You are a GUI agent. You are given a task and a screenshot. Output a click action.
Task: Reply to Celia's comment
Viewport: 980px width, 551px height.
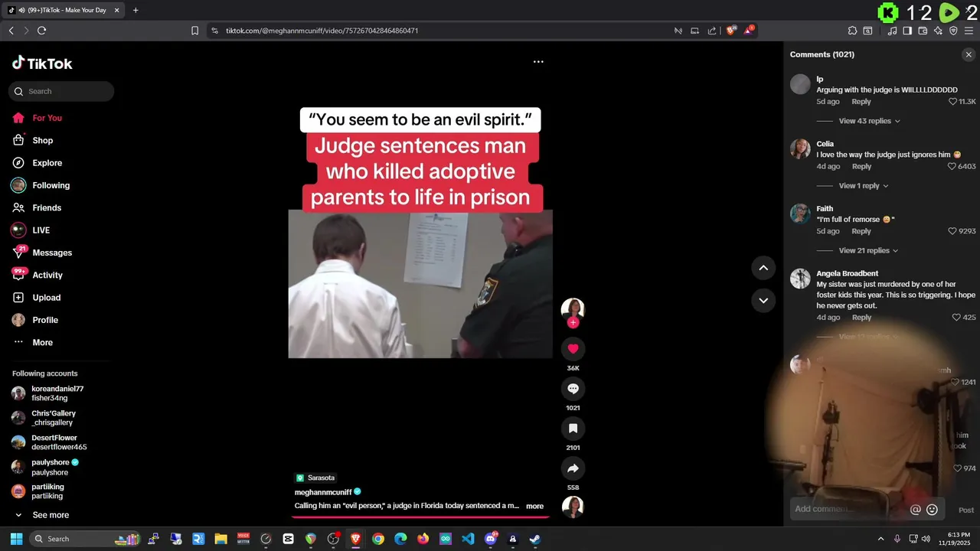pos(861,166)
